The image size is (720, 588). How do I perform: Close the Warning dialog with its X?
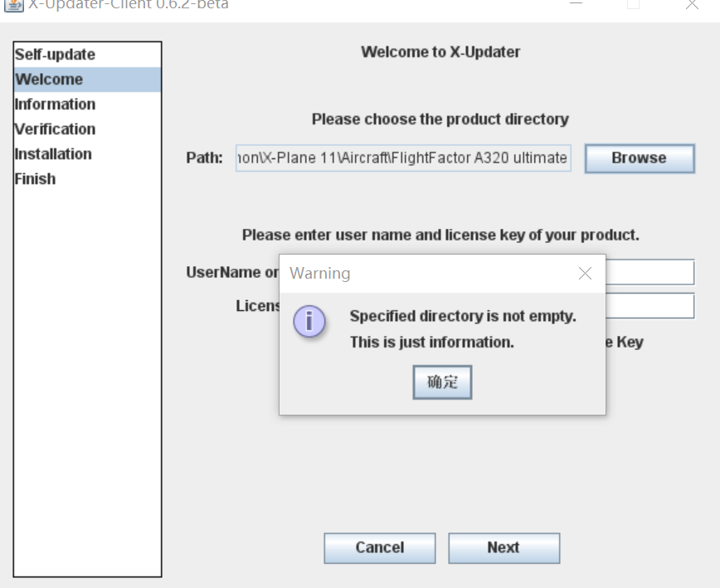tap(585, 274)
